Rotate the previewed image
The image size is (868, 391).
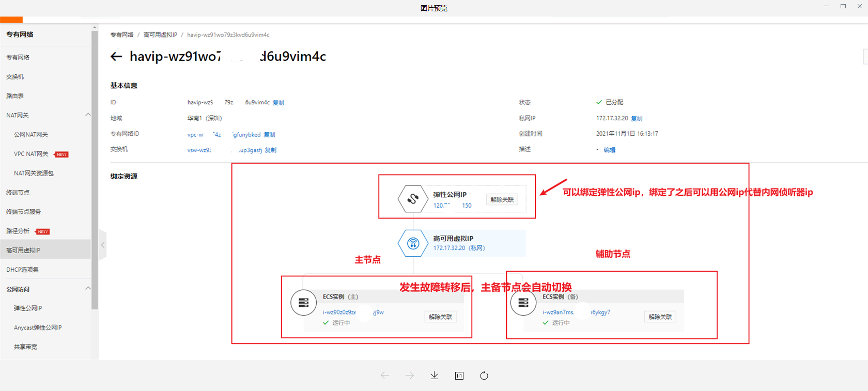point(484,376)
